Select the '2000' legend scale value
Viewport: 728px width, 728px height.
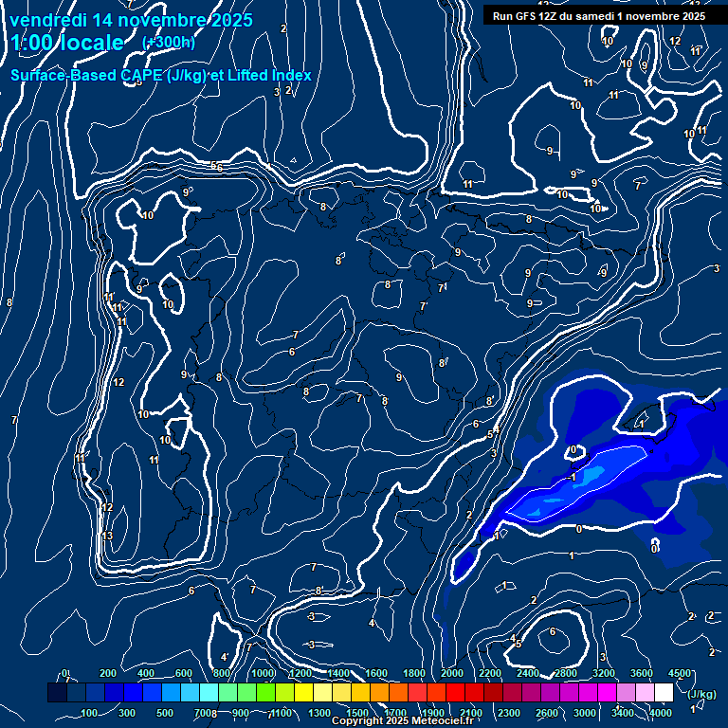pyautogui.click(x=452, y=673)
